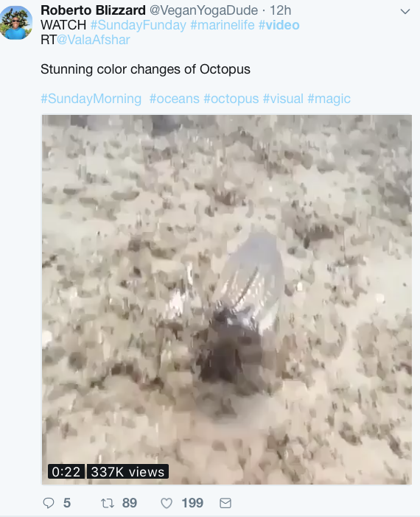The height and width of the screenshot is (517, 420).
Task: Open the #magic hashtag
Action: (x=329, y=99)
